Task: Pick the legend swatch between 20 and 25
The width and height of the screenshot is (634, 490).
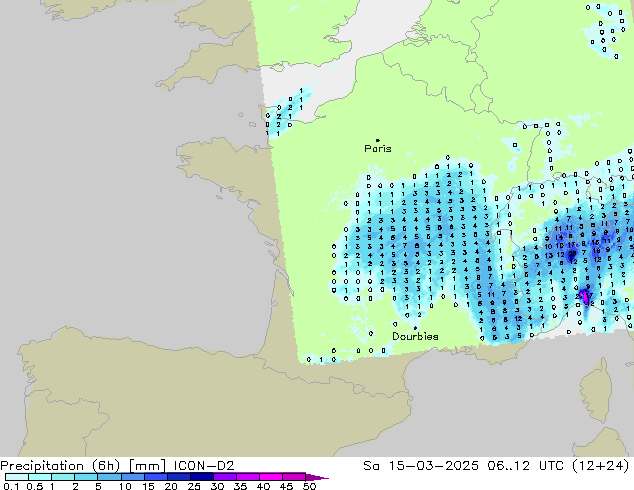Action: (x=178, y=477)
